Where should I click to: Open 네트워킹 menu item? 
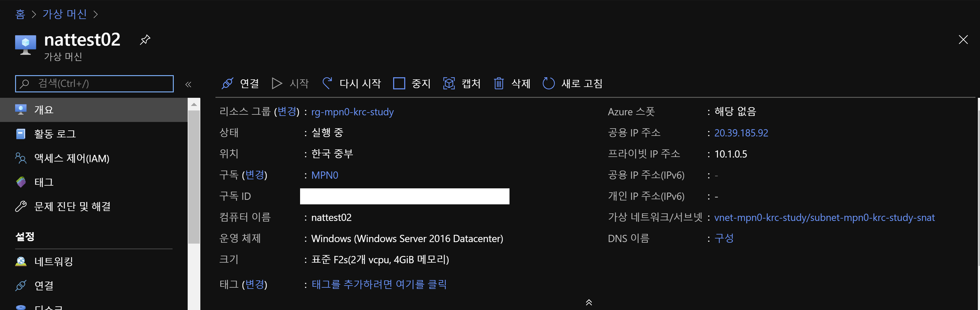[94, 261]
